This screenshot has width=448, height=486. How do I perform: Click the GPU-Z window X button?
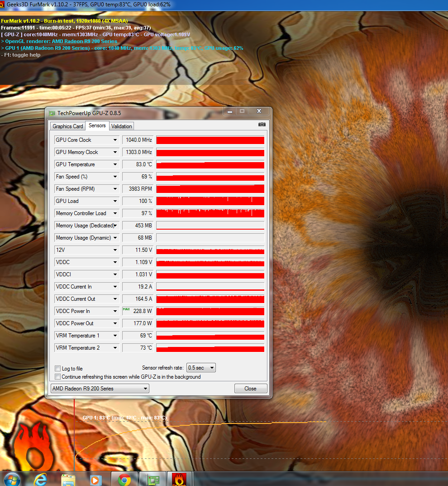tap(259, 111)
